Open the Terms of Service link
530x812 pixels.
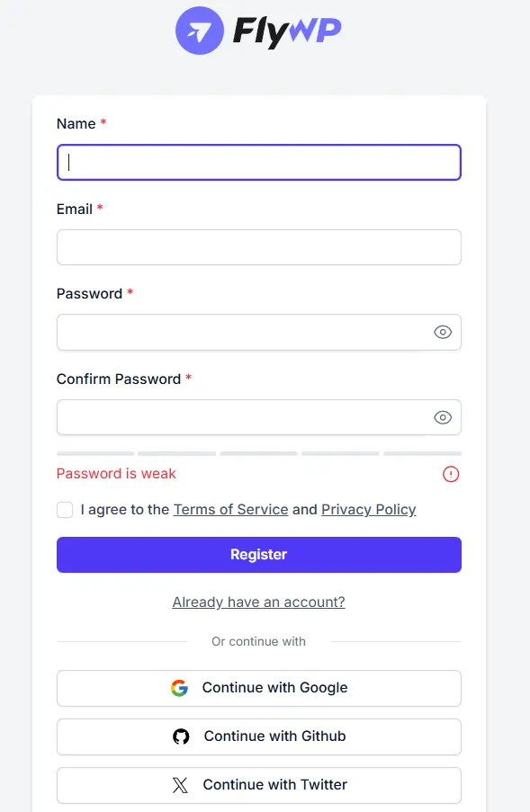[230, 509]
